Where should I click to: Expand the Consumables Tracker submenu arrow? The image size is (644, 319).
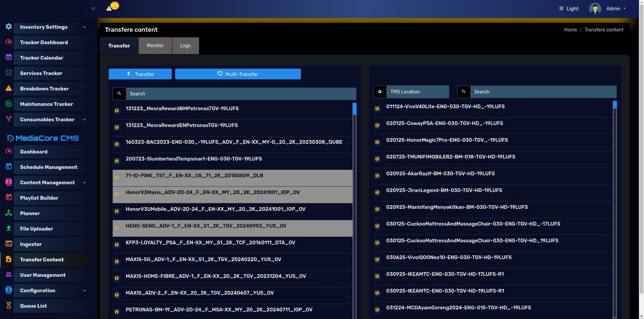coord(85,119)
